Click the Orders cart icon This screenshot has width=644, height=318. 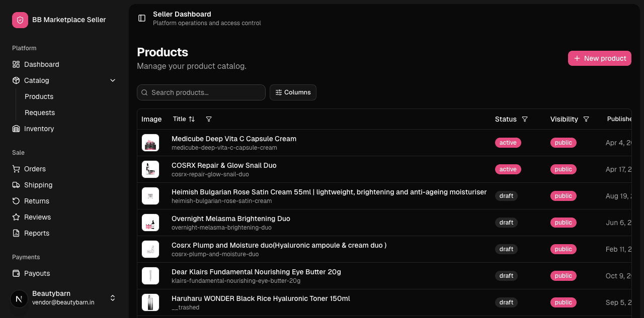pyautogui.click(x=16, y=169)
